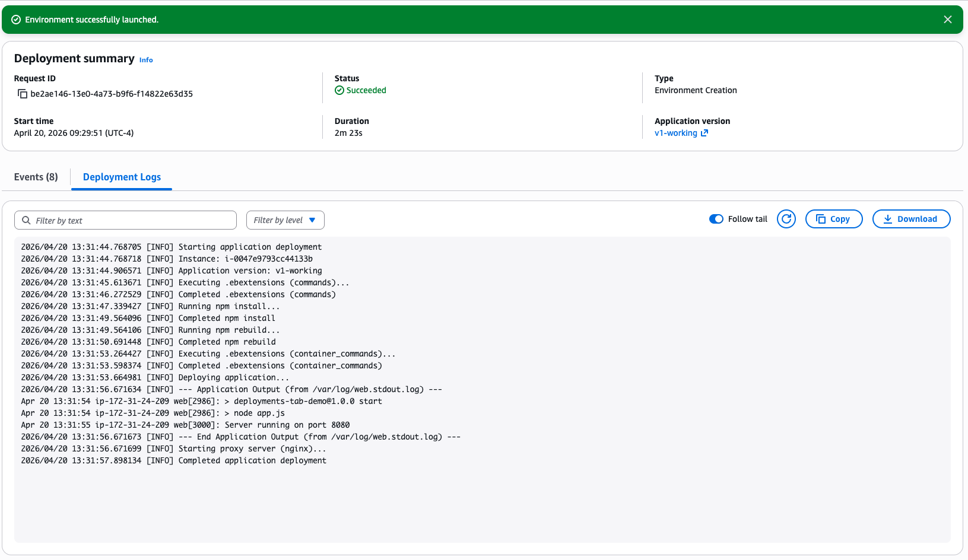Copy the Request ID using copy icon
The width and height of the screenshot is (968, 560).
tap(23, 94)
